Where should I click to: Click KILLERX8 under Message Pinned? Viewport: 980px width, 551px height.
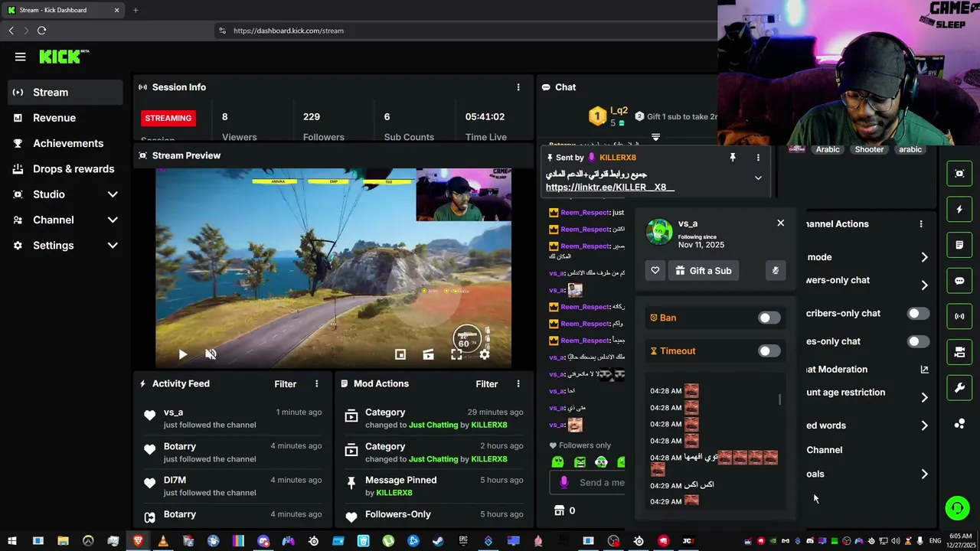(x=394, y=493)
